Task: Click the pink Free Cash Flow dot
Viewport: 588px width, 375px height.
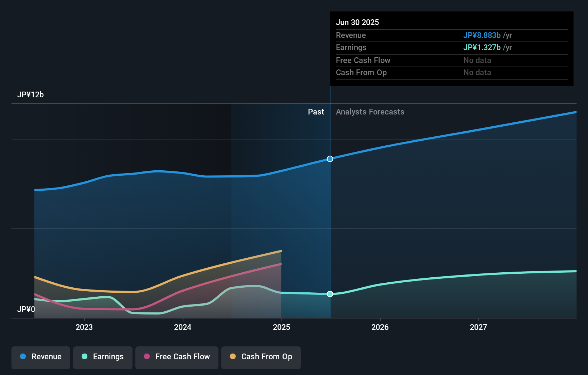Action: pyautogui.click(x=147, y=357)
